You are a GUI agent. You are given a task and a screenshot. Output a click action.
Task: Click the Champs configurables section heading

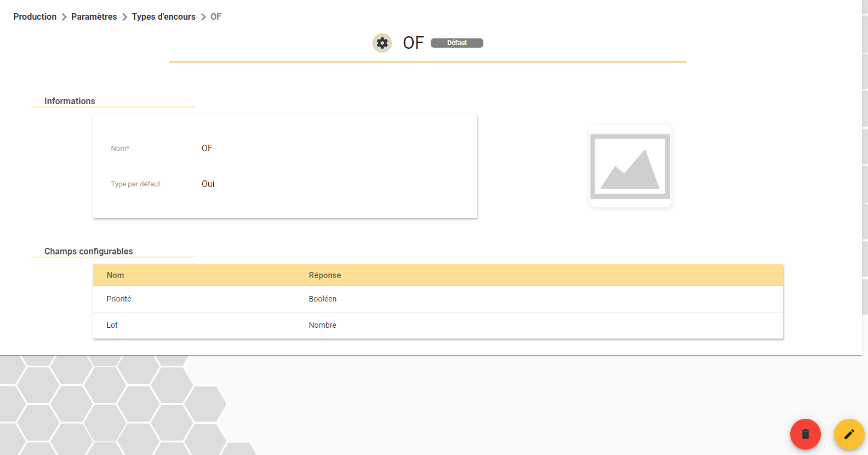[89, 251]
